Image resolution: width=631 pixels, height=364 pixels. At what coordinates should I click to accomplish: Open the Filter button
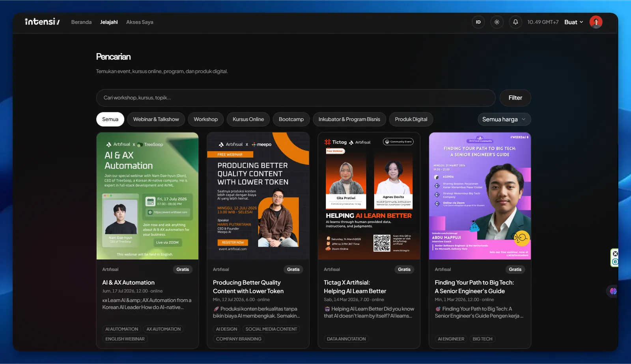[x=515, y=98]
